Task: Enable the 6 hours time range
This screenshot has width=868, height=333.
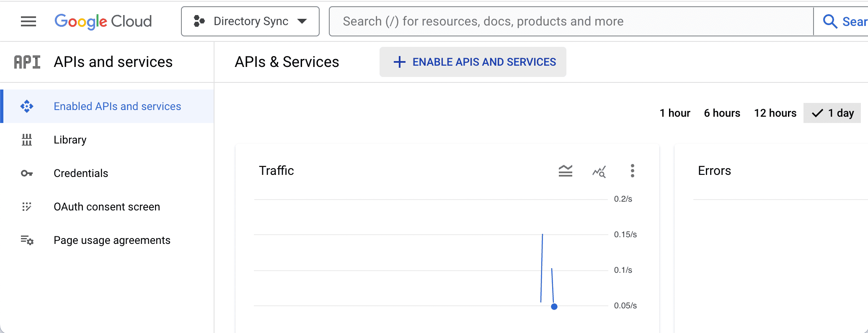Action: click(722, 113)
